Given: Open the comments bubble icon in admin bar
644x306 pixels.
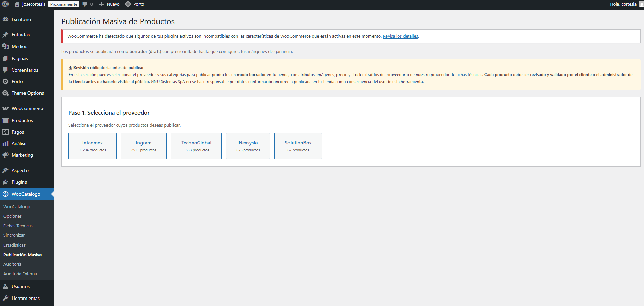Looking at the screenshot, I should pyautogui.click(x=85, y=4).
